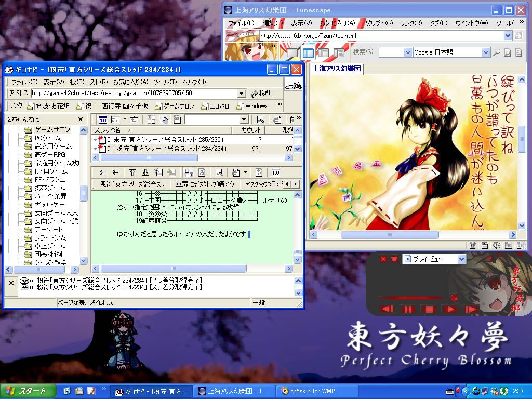Click the refresh-arrows page icon in the thread view toolbar
Screen dimensions: 532x399
[x=259, y=172]
